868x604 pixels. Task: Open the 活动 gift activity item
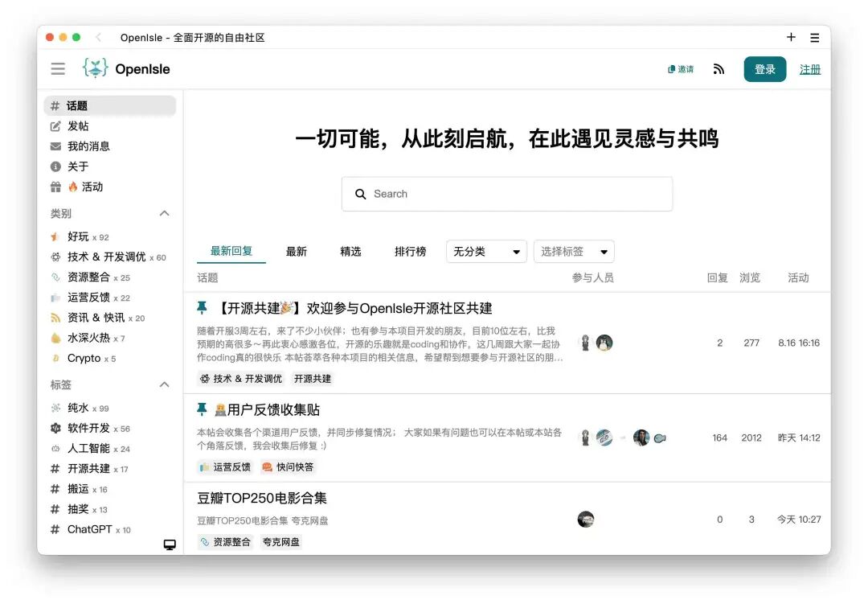point(85,187)
